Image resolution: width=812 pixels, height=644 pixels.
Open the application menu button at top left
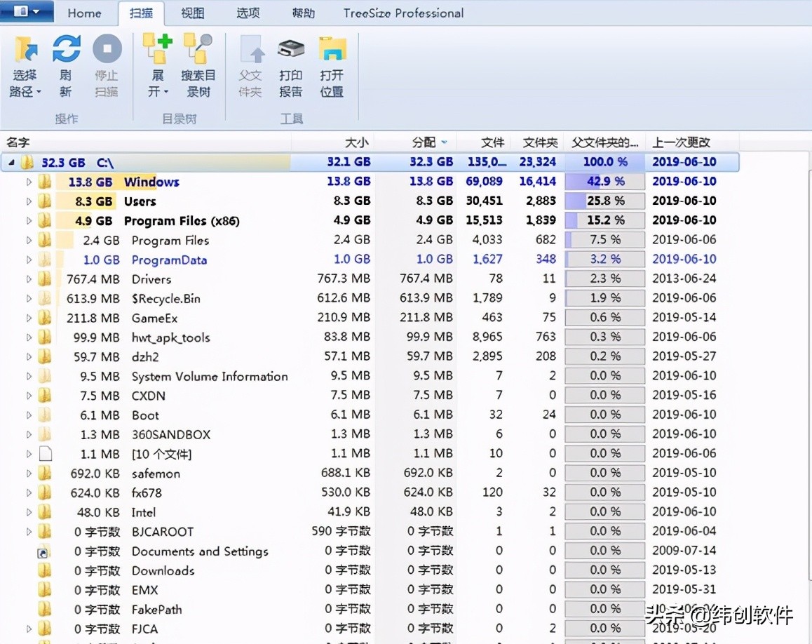pyautogui.click(x=27, y=12)
